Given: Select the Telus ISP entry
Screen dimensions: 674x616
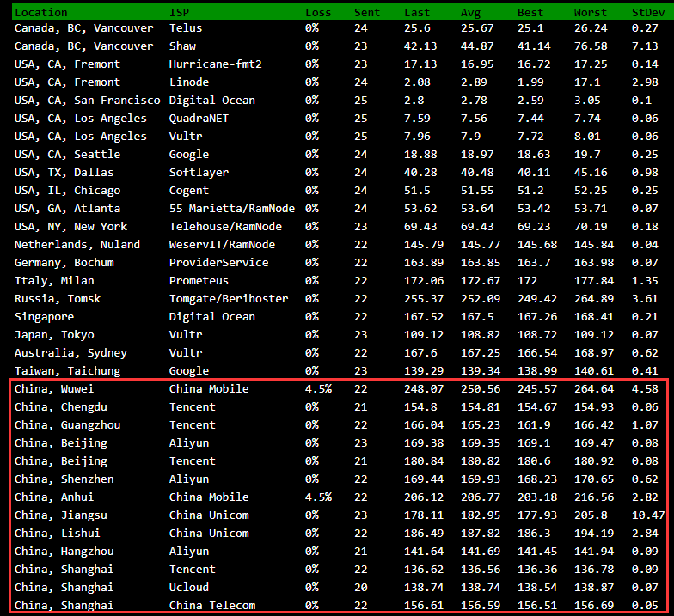Looking at the screenshot, I should pyautogui.click(x=186, y=27).
